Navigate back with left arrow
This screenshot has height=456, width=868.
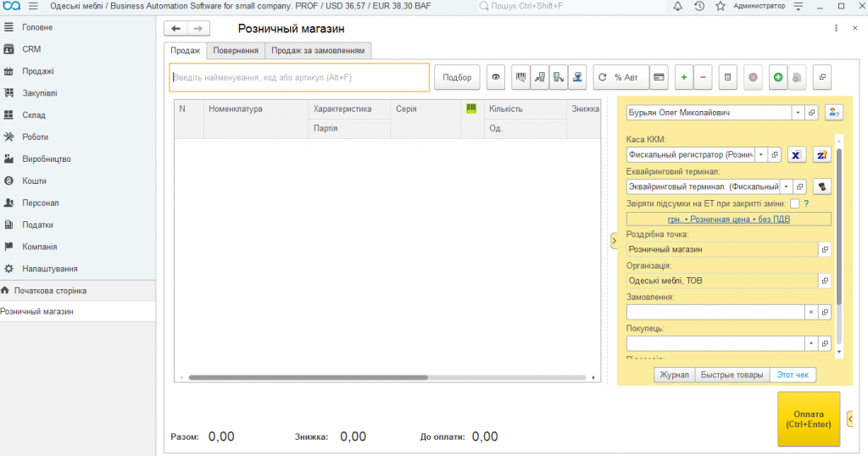(x=176, y=28)
